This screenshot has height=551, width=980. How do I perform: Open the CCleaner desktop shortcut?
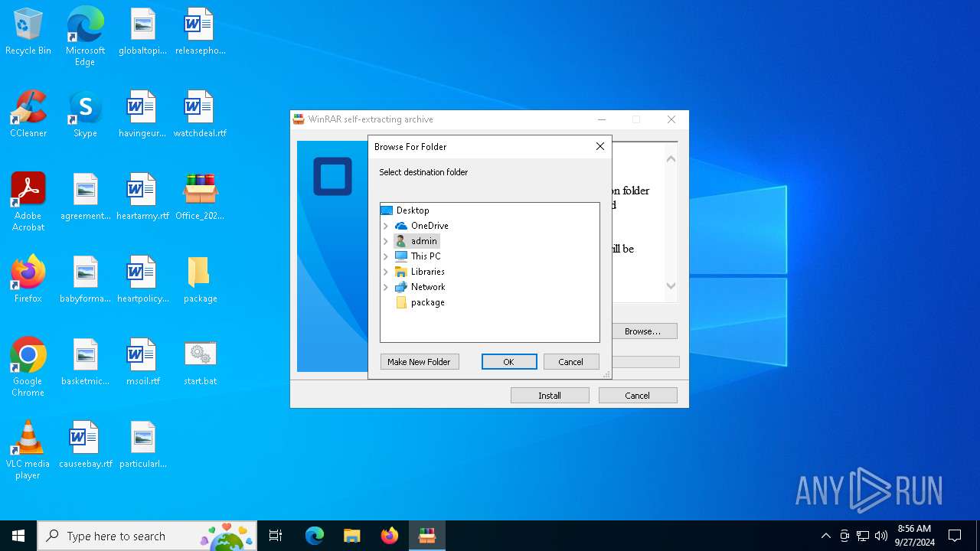[28, 115]
